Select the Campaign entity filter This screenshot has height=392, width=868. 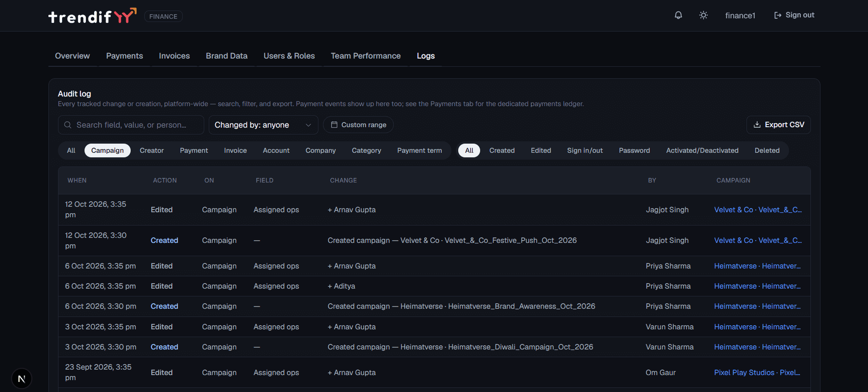[x=107, y=150]
